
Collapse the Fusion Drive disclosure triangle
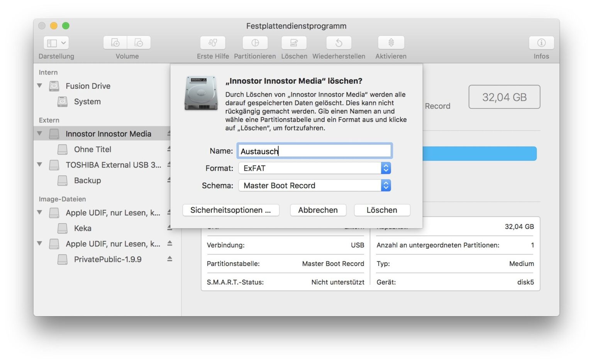tap(40, 86)
